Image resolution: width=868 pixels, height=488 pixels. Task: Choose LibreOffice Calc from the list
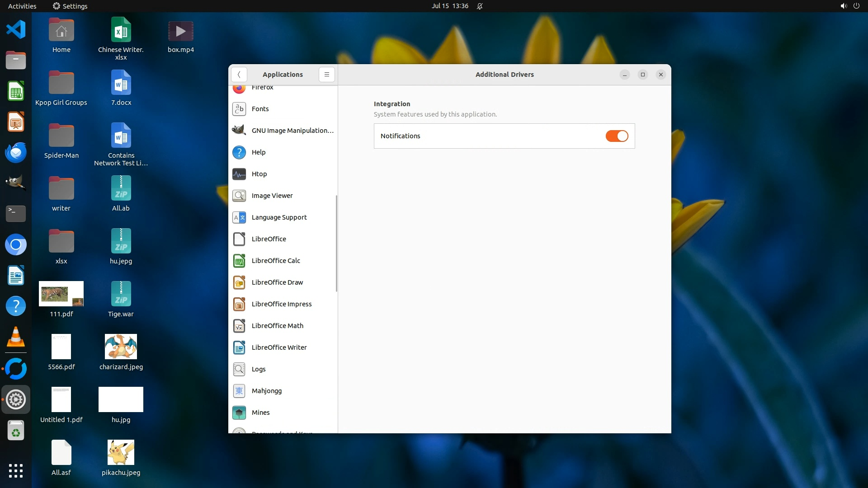tap(276, 261)
